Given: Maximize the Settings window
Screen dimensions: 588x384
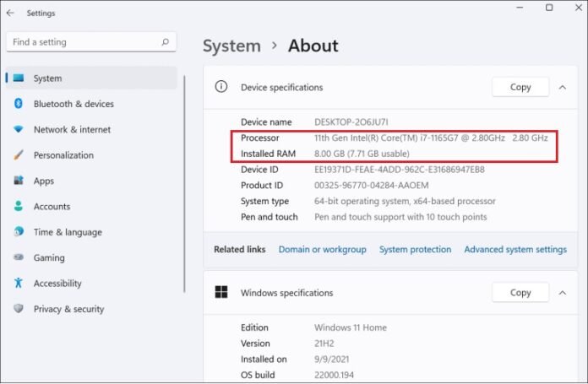Looking at the screenshot, I should pos(549,8).
